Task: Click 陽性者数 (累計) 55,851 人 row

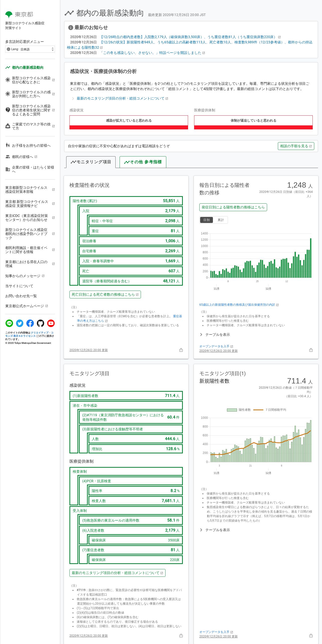Action: [x=126, y=201]
